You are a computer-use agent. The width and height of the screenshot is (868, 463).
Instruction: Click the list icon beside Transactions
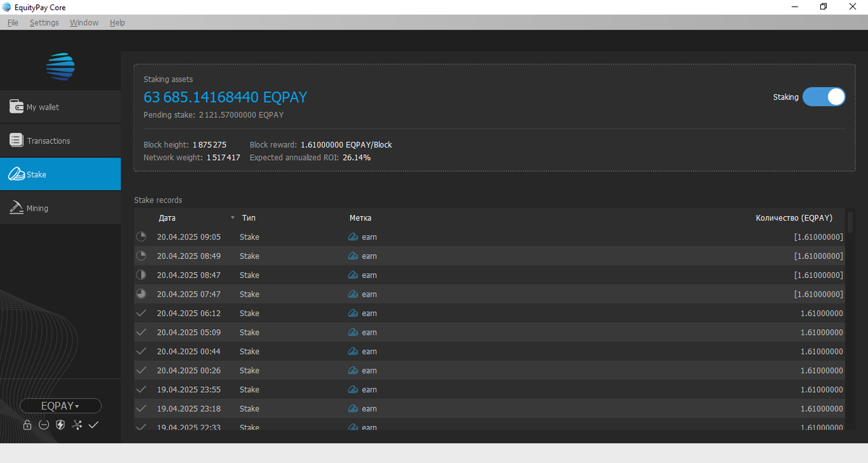pos(17,140)
